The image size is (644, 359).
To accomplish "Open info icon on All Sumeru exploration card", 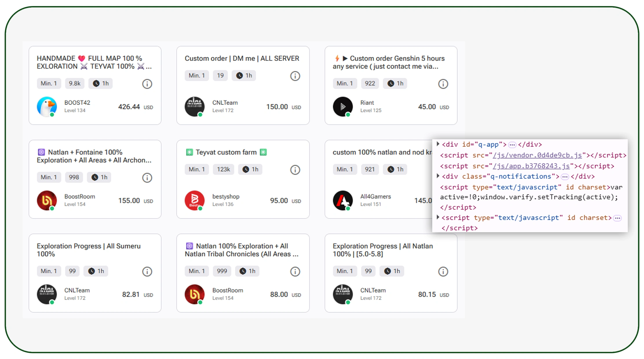I will pyautogui.click(x=147, y=272).
